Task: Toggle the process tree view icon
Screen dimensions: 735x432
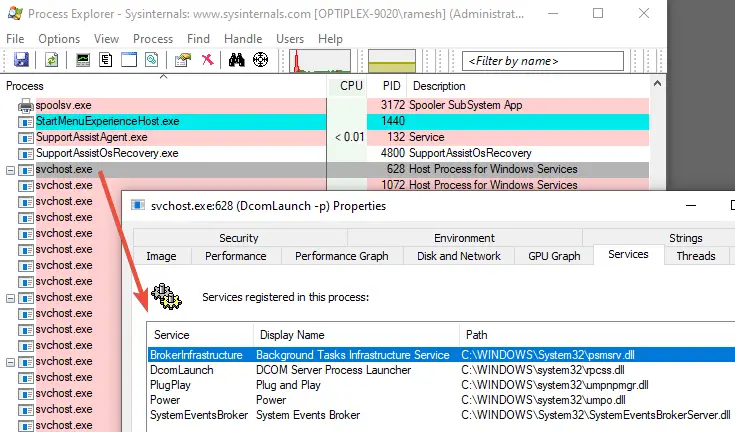Action: pos(106,60)
